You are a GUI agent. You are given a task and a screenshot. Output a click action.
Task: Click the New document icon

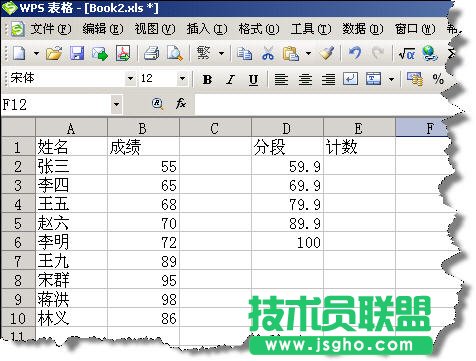19,53
